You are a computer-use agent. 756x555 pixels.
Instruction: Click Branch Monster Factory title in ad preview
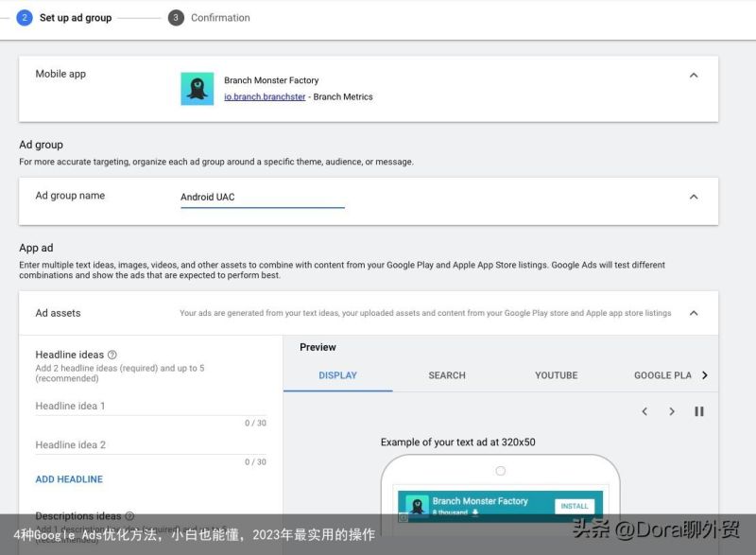point(480,501)
